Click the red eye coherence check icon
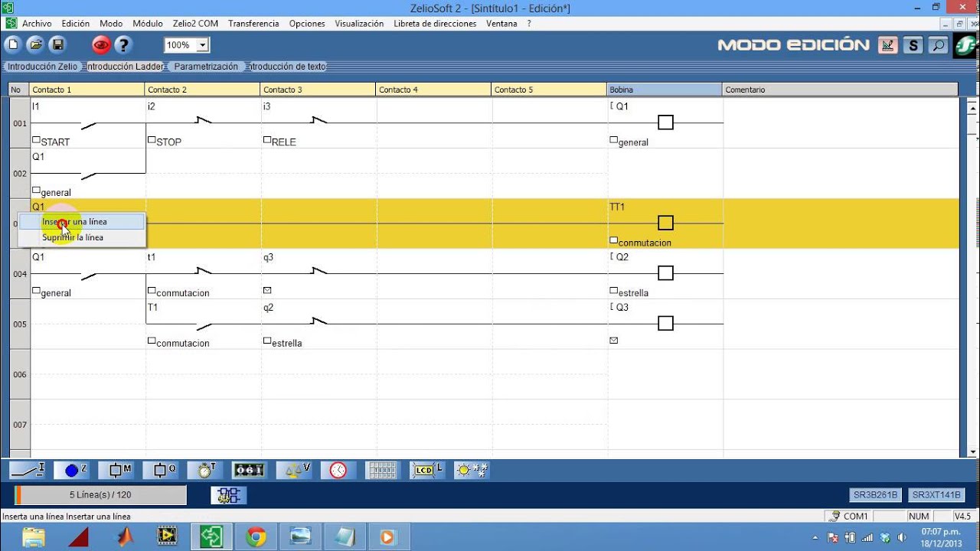 coord(101,45)
